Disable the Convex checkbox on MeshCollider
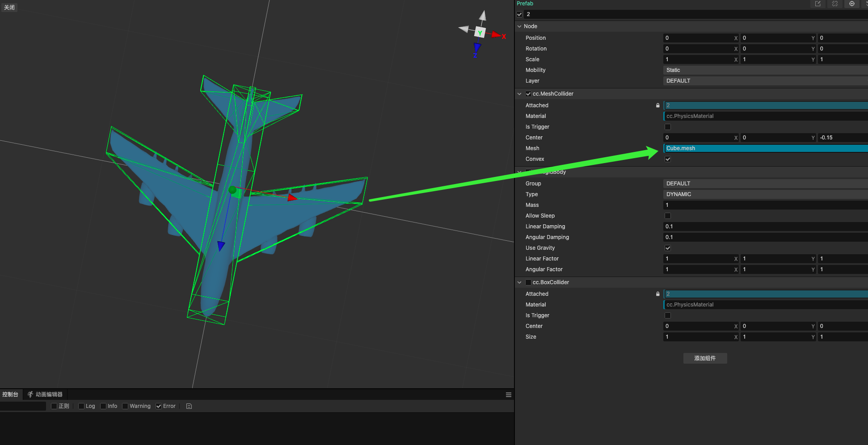868x445 pixels. 668,159
